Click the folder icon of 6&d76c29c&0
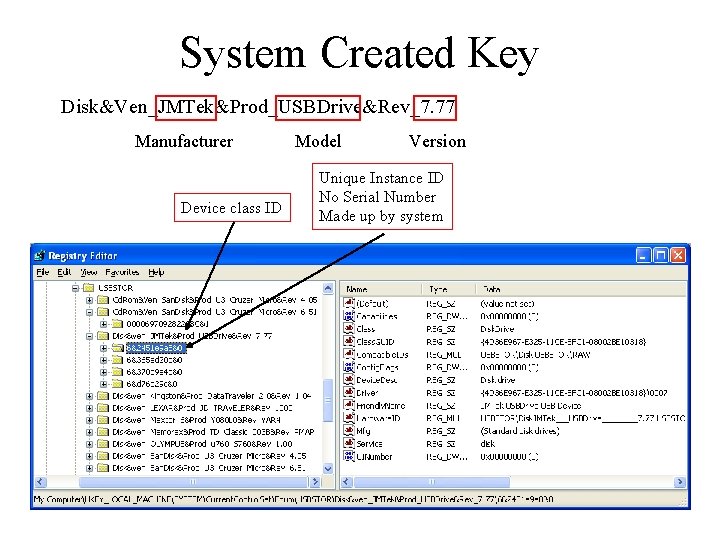720x540 pixels. [x=118, y=383]
